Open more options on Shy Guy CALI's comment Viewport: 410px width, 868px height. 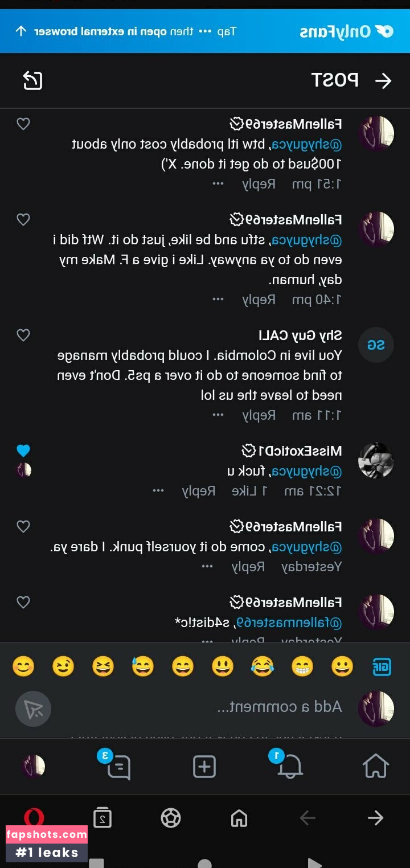pyautogui.click(x=218, y=415)
